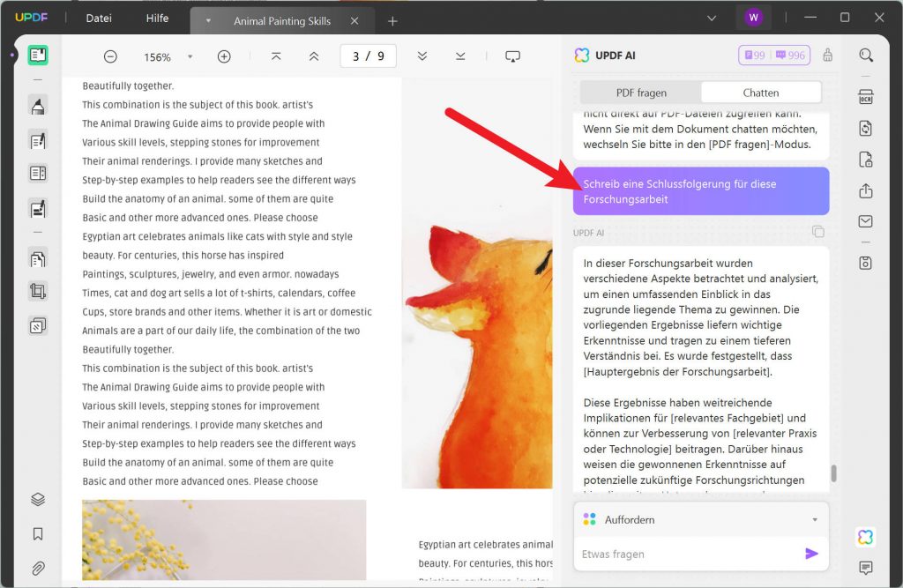Jump to the first page

276,56
